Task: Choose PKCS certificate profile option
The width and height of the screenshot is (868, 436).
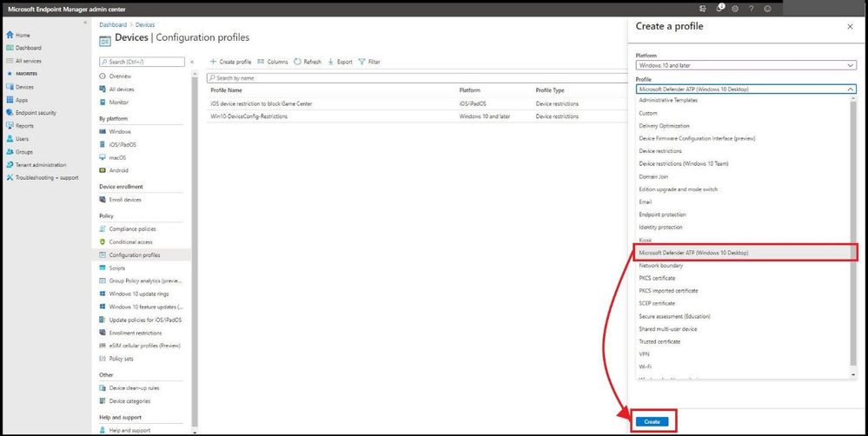Action: pyautogui.click(x=657, y=278)
